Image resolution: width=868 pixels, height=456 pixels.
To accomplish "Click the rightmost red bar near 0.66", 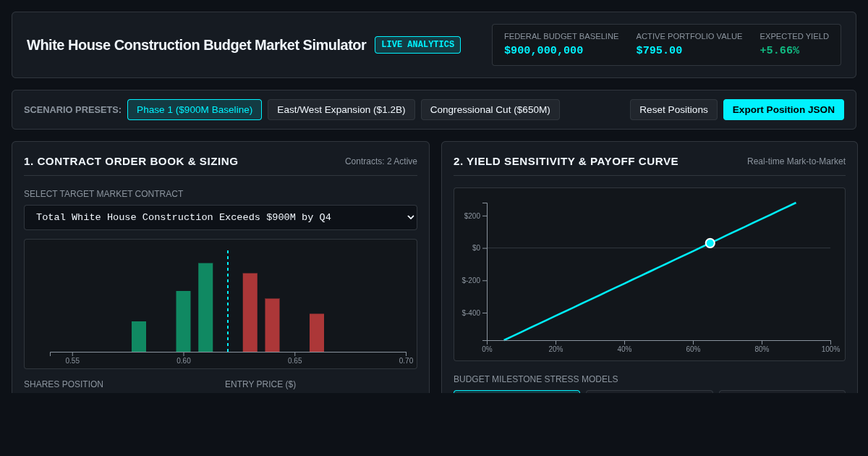I will [x=317, y=333].
